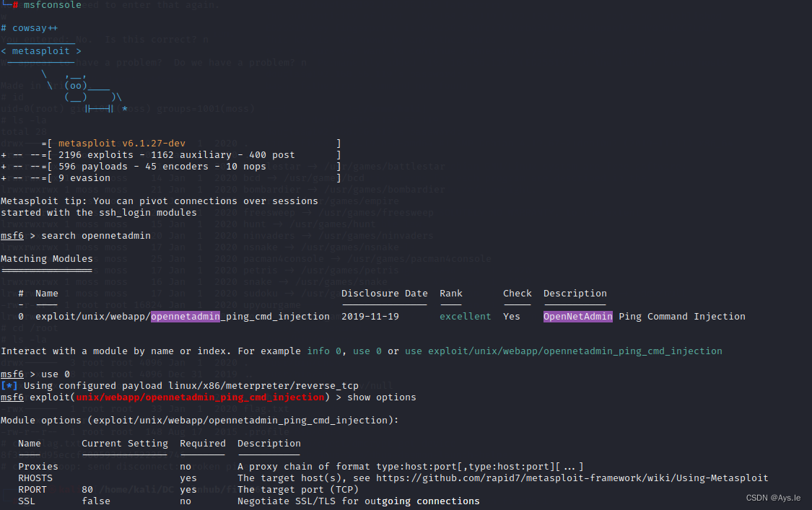The image size is (812, 510).
Task: Click the 'Disclosure Date' column header
Action: tap(385, 294)
